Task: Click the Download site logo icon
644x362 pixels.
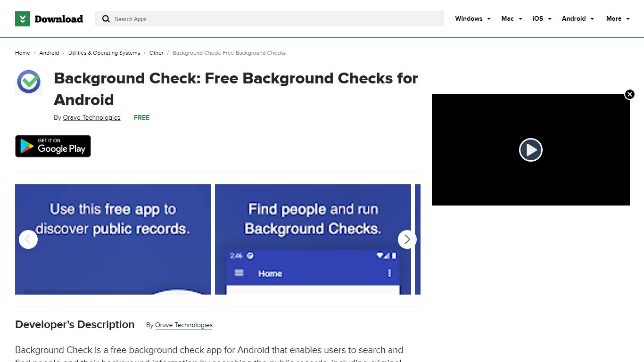Action: click(x=23, y=19)
